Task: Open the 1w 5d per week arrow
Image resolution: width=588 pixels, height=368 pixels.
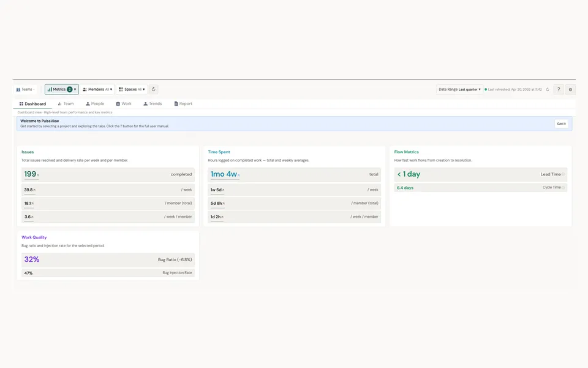Action: pyautogui.click(x=223, y=190)
